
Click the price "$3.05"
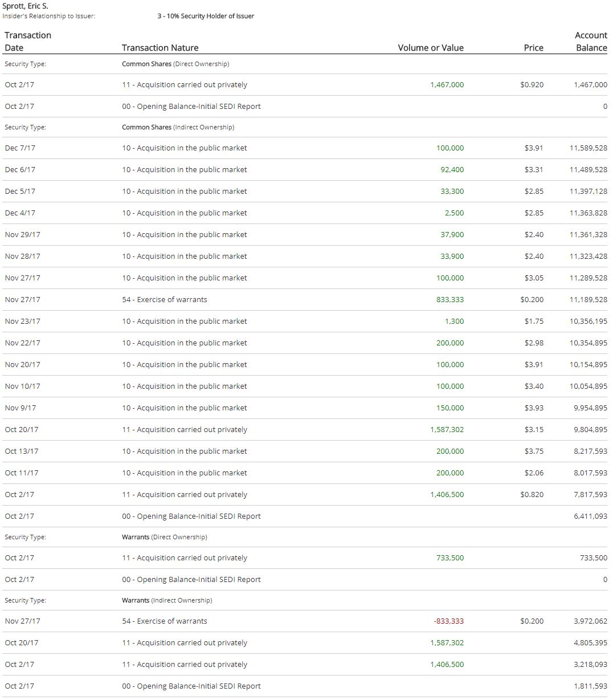534,278
